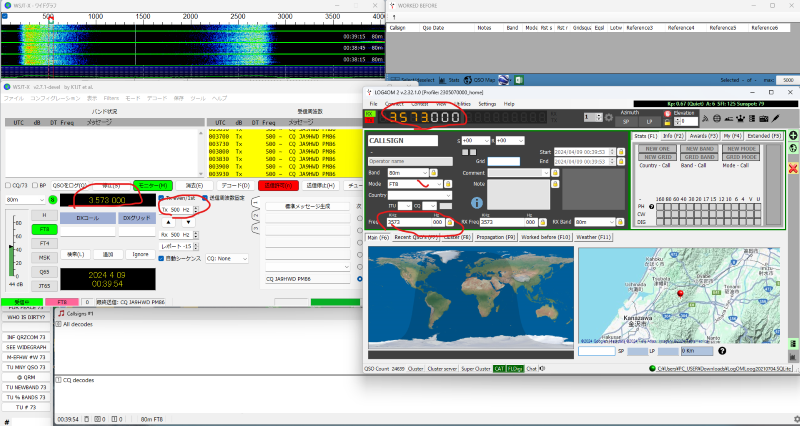Image resolution: width=800 pixels, height=426 pixels.
Task: Open the Log4OM cluster antenna toolbar icon
Action: [705, 118]
